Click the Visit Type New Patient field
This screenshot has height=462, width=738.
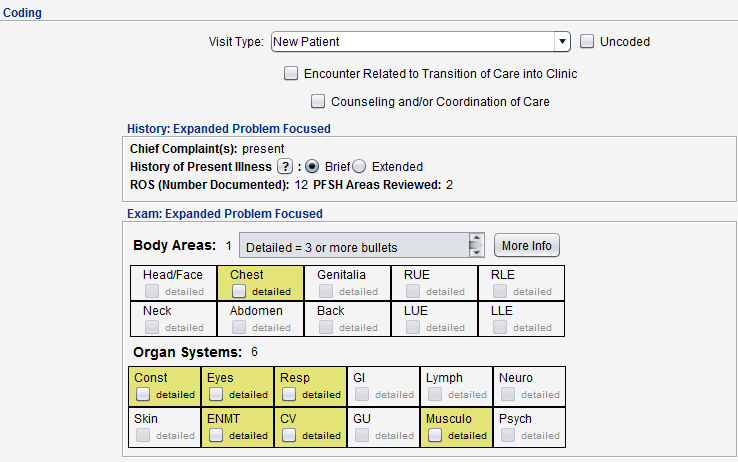coord(410,42)
